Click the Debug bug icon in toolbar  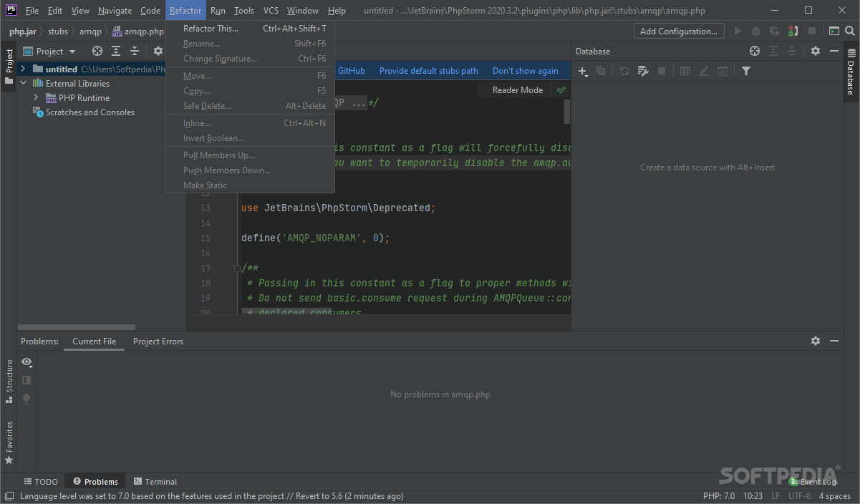tap(756, 31)
